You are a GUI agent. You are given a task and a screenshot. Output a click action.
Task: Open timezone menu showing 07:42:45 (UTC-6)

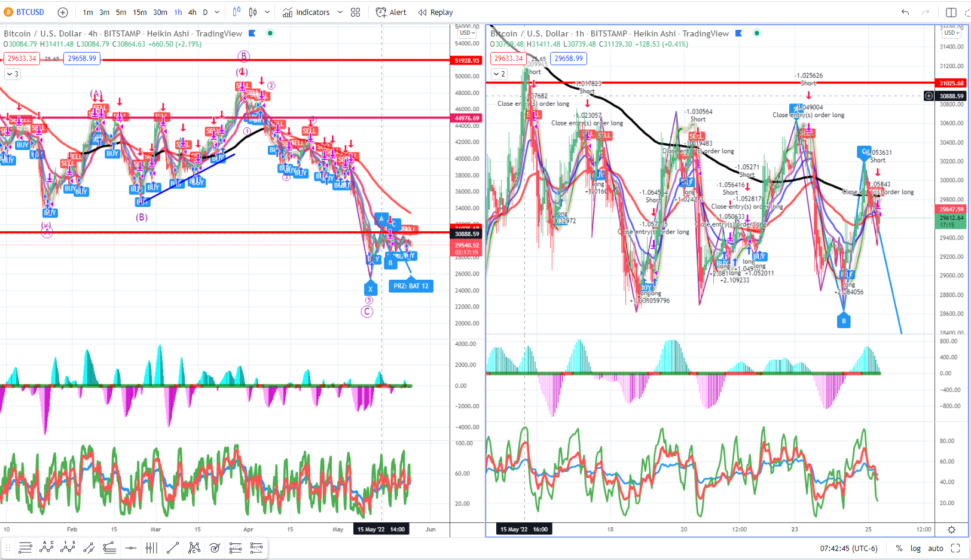[x=848, y=548]
